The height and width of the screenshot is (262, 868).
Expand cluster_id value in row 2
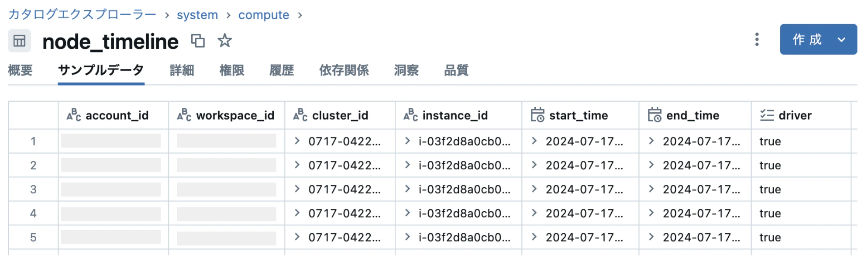pyautogui.click(x=297, y=165)
